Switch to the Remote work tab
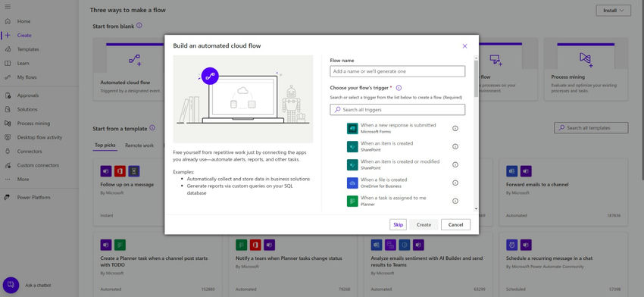 click(x=139, y=145)
